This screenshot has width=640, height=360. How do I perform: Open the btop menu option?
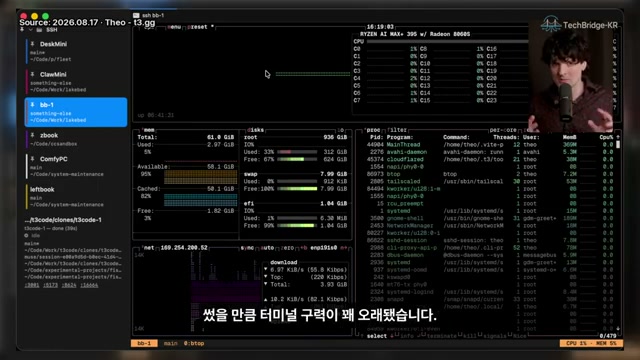174,27
